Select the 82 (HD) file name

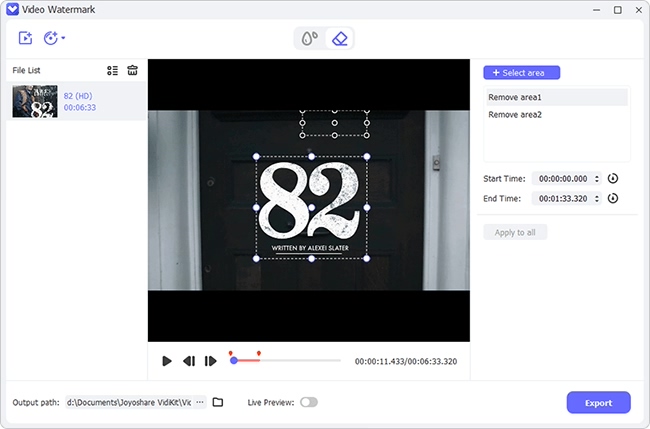[x=78, y=96]
